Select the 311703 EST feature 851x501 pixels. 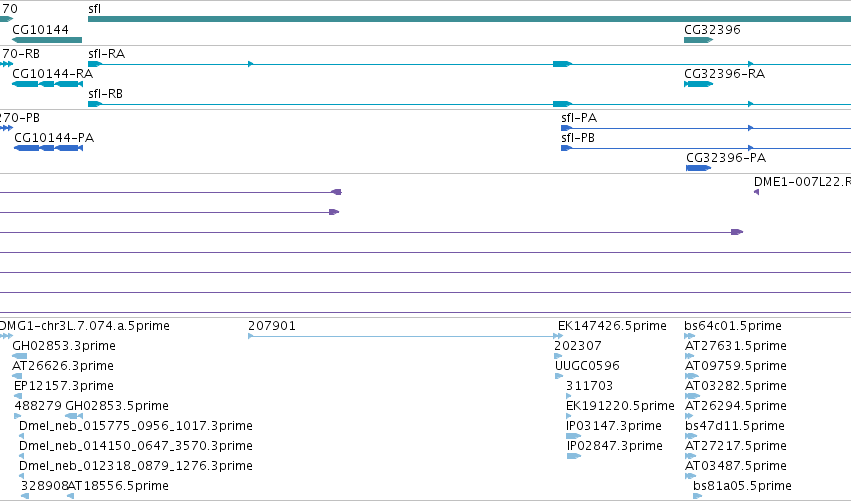(x=569, y=396)
